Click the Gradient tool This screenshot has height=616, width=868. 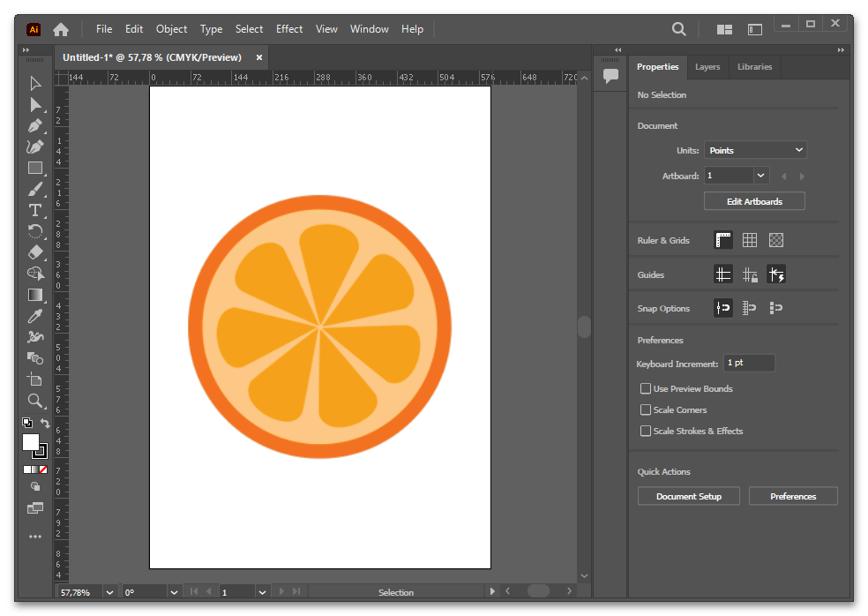(35, 295)
